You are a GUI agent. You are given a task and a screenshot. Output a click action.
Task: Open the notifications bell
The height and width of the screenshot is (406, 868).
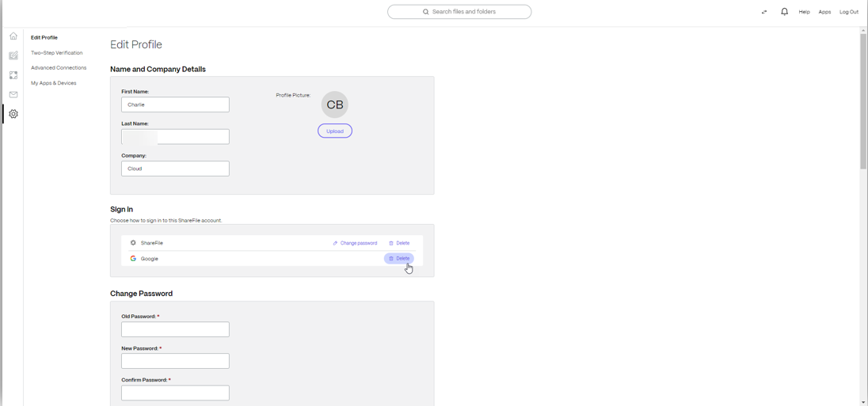click(784, 12)
